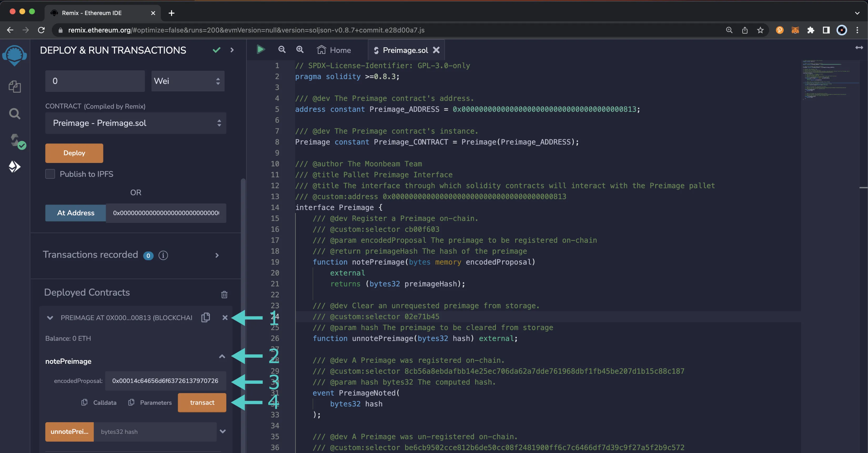
Task: Click the delete deployed contract icon
Action: [224, 317]
